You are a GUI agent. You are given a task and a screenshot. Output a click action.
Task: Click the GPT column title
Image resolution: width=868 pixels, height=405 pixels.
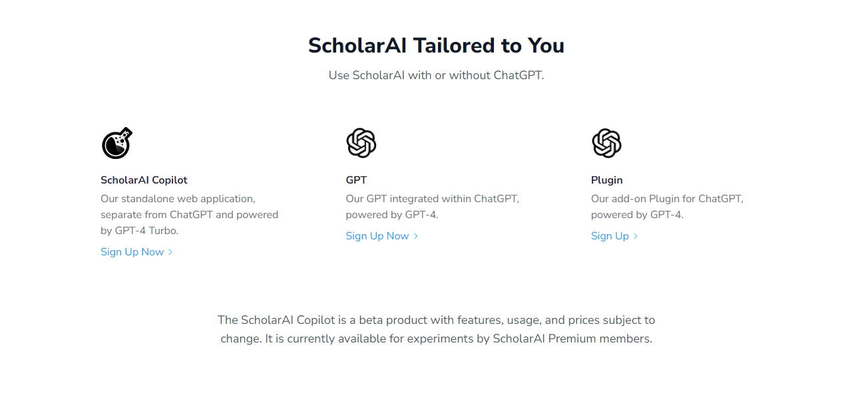(x=357, y=180)
